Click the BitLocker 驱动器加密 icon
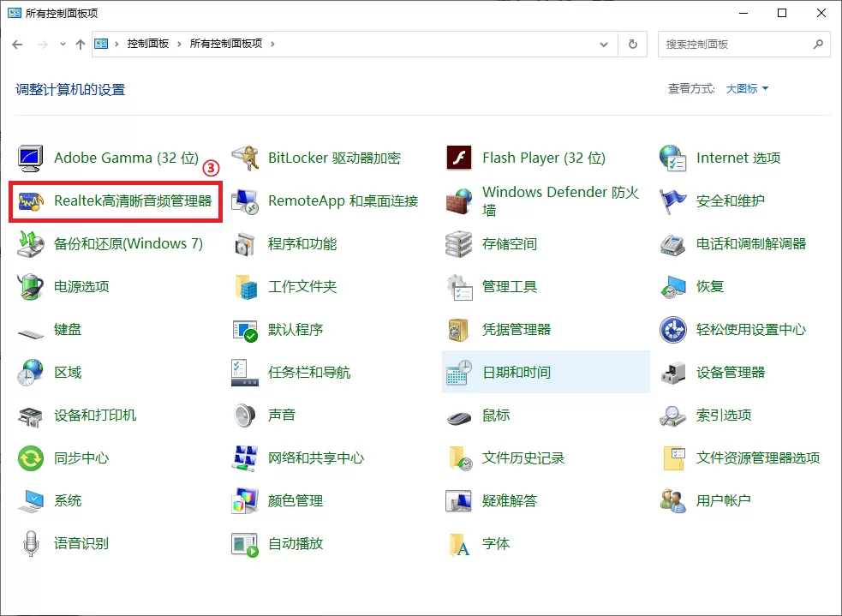The height and width of the screenshot is (616, 842). (x=245, y=158)
